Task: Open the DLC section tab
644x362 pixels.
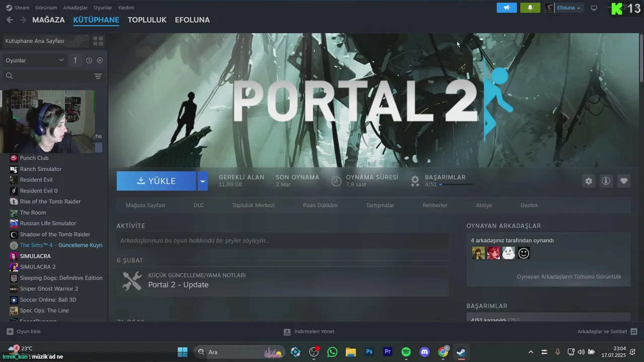Action: click(x=199, y=205)
